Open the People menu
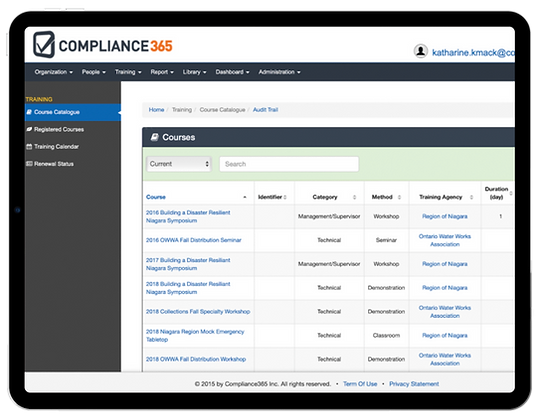Image resolution: width=542 pixels, height=415 pixels. [94, 72]
